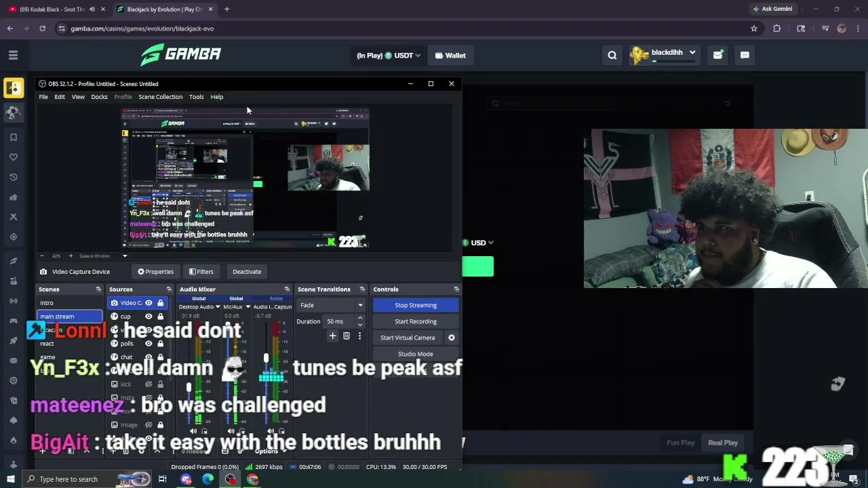The image size is (868, 488).
Task: Pop out the Audio Mixer dock
Action: (x=287, y=289)
